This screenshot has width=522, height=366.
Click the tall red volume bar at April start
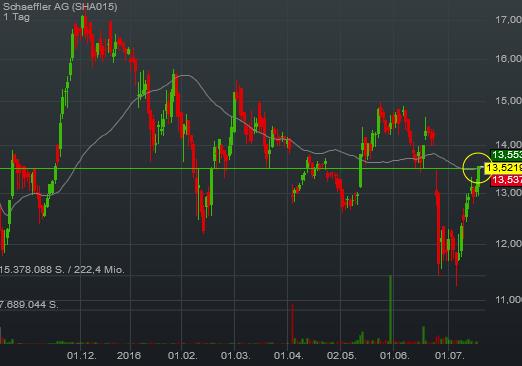click(293, 324)
